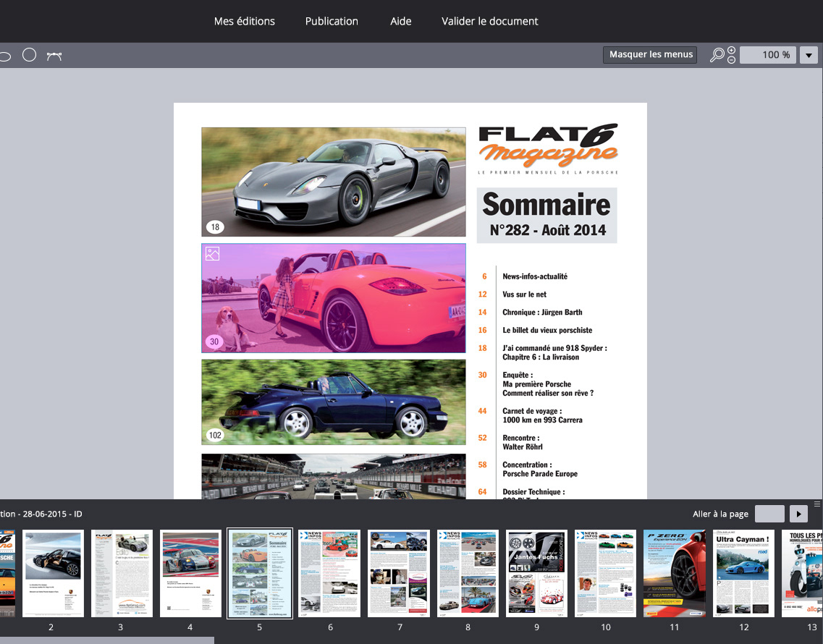Click the Sommaire N°282 title box
This screenshot has width=823, height=644.
pyautogui.click(x=546, y=215)
